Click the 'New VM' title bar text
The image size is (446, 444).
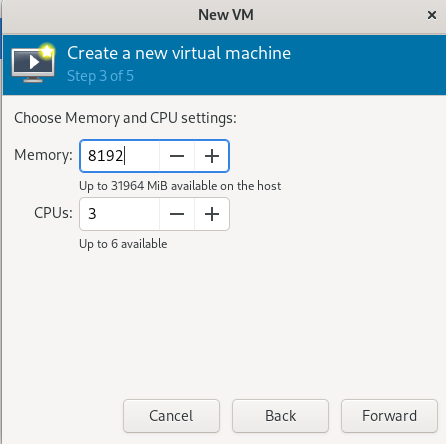click(226, 15)
